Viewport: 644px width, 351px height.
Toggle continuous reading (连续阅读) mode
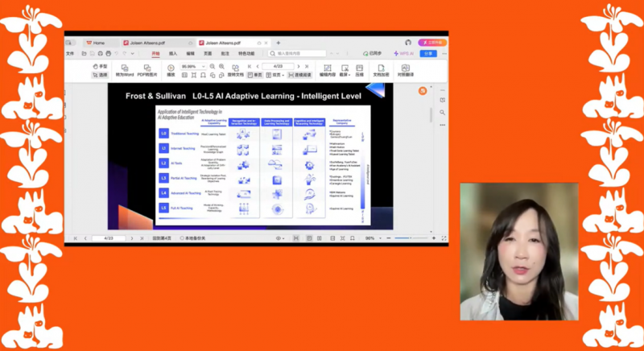299,75
